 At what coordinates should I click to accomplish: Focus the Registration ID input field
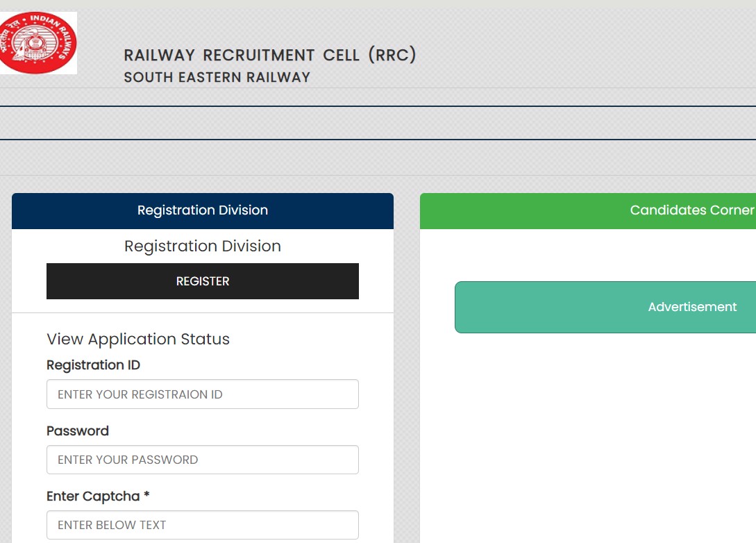tap(202, 394)
